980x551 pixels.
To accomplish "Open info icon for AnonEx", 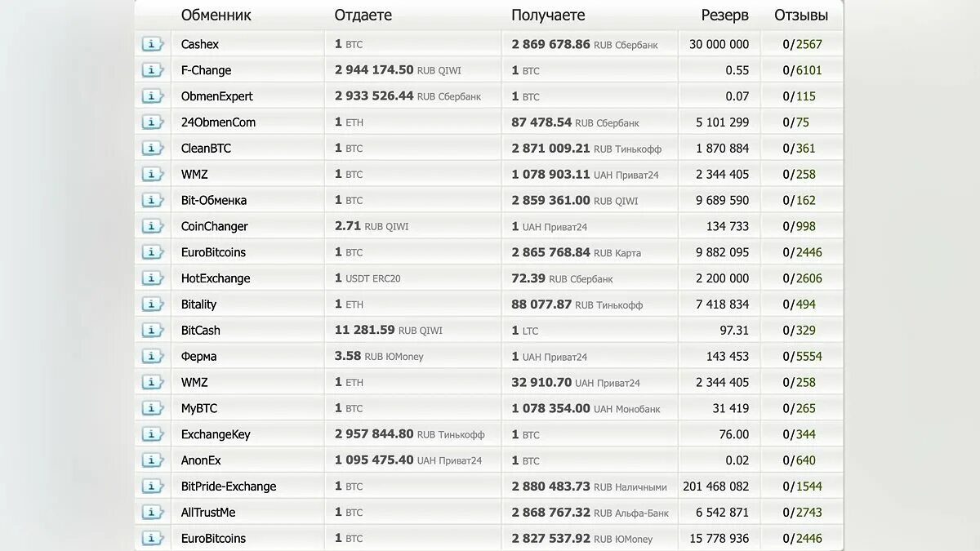I will click(x=153, y=460).
